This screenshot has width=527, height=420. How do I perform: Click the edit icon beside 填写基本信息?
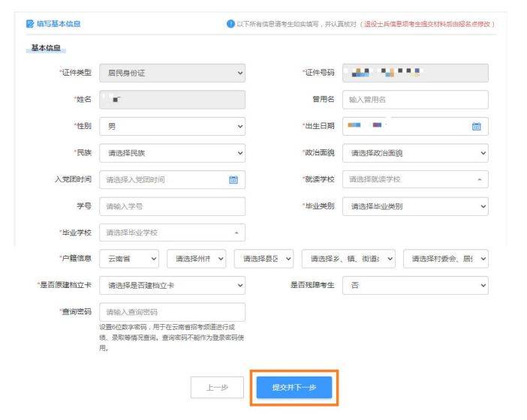[30, 24]
